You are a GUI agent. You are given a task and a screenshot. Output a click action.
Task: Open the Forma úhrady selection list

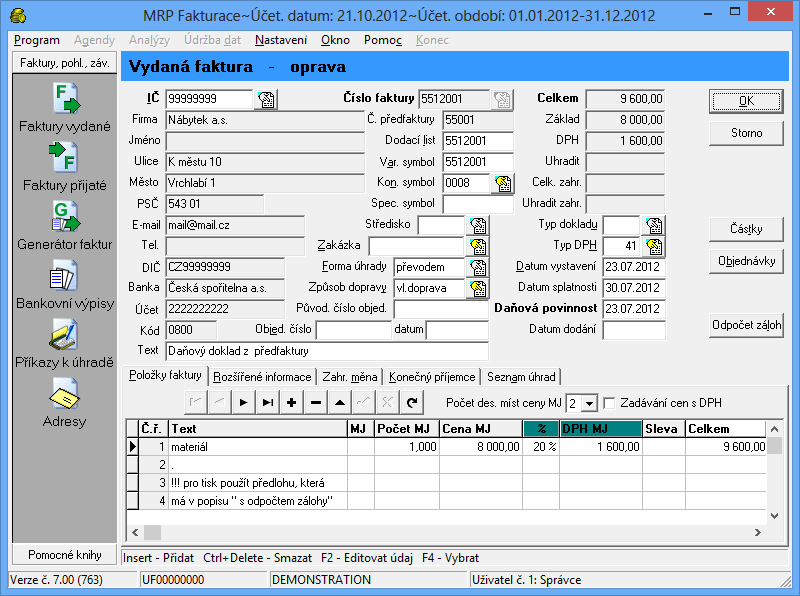click(478, 267)
